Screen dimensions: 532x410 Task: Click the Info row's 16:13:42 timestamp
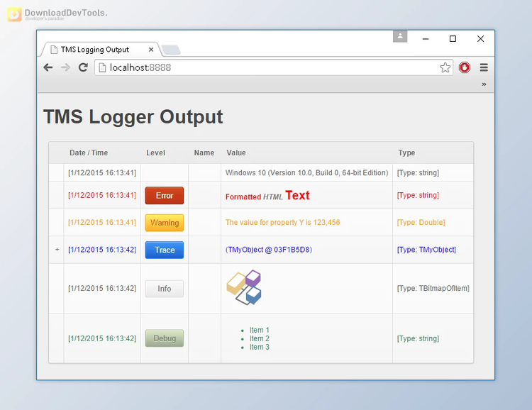[102, 288]
